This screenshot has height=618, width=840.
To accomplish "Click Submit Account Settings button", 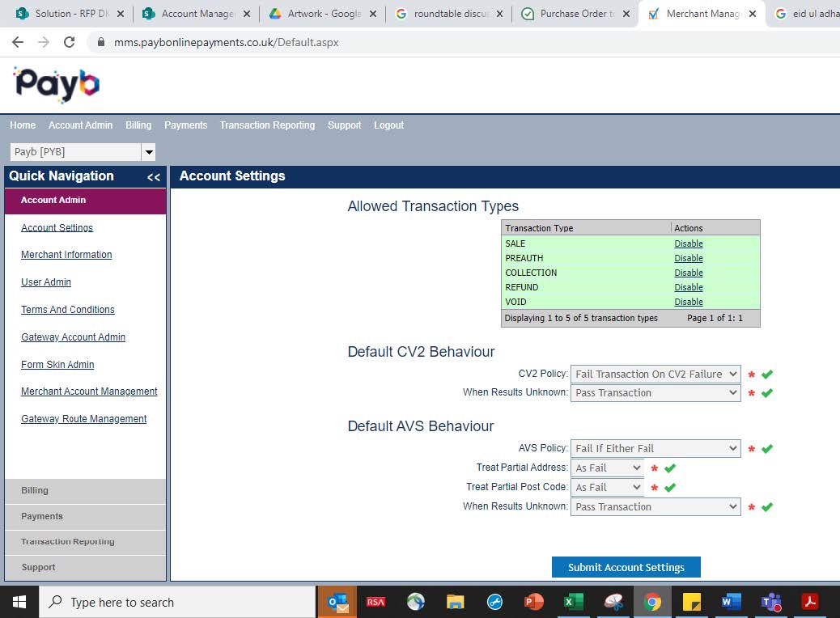I will pyautogui.click(x=626, y=567).
